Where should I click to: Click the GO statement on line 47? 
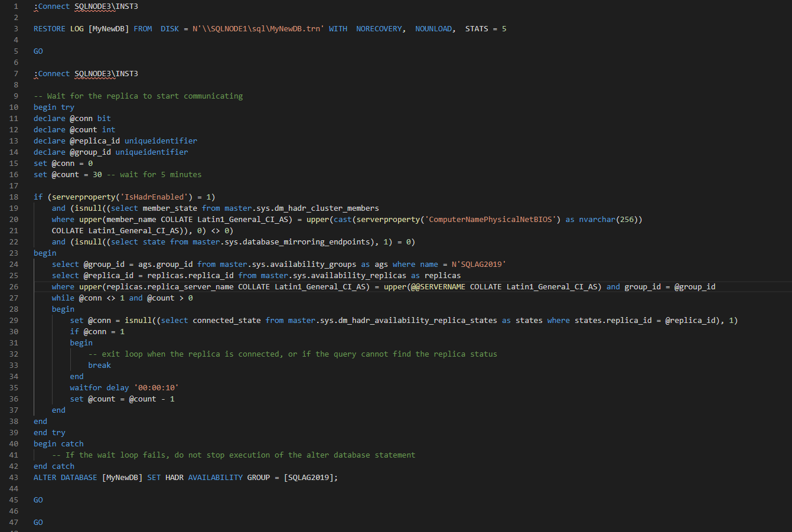(38, 522)
